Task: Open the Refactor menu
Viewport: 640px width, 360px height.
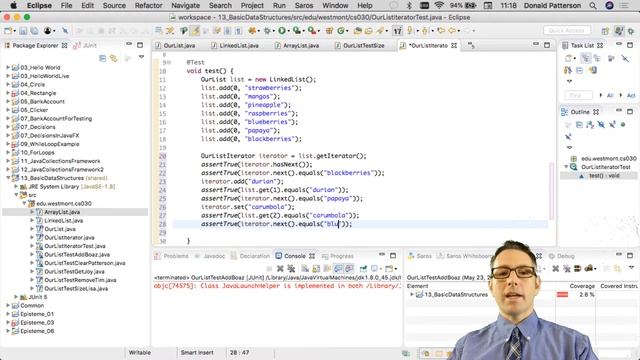Action: pos(149,6)
